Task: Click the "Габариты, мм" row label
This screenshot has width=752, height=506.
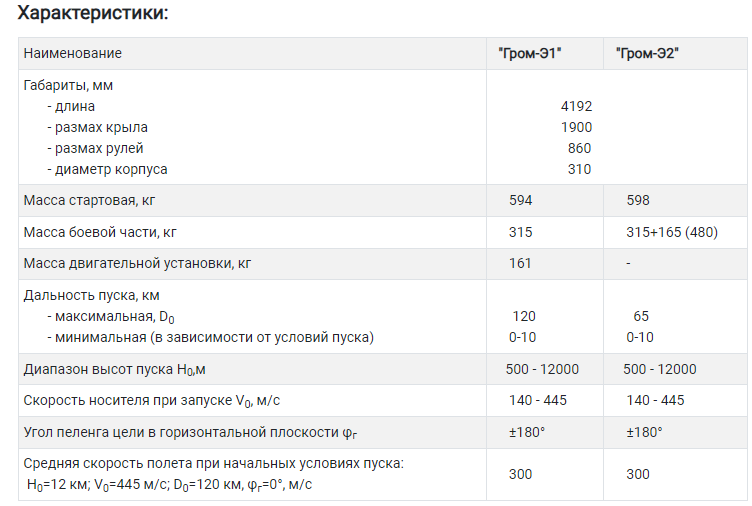Action: 68,85
